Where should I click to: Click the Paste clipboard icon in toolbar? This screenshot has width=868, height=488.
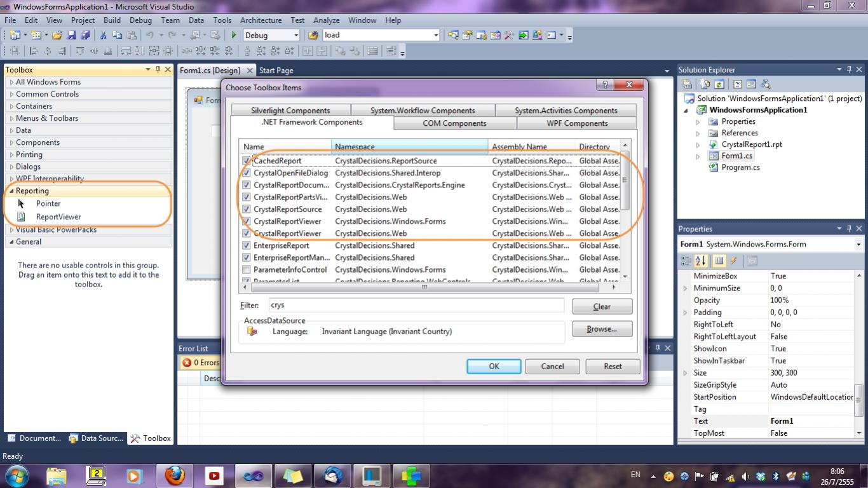pyautogui.click(x=130, y=36)
